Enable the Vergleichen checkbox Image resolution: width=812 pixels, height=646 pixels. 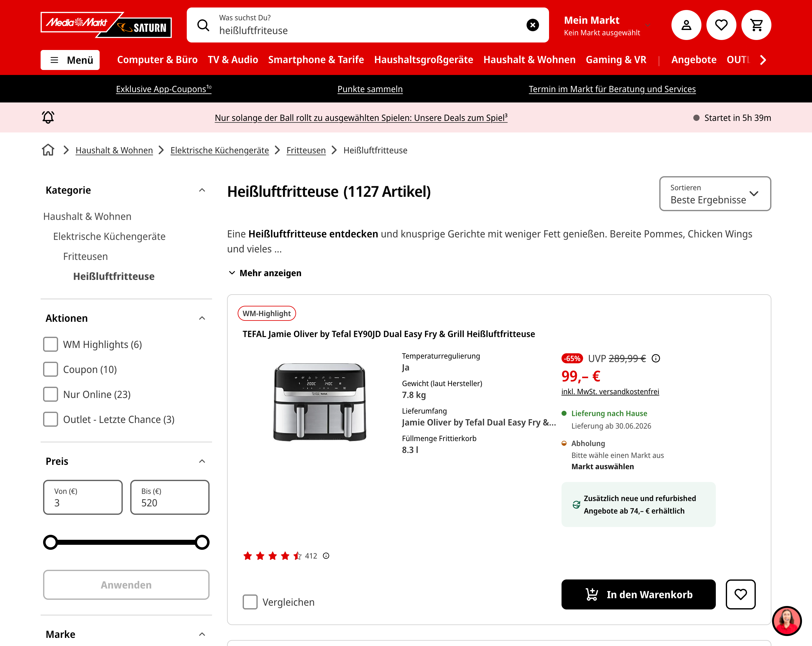(250, 602)
